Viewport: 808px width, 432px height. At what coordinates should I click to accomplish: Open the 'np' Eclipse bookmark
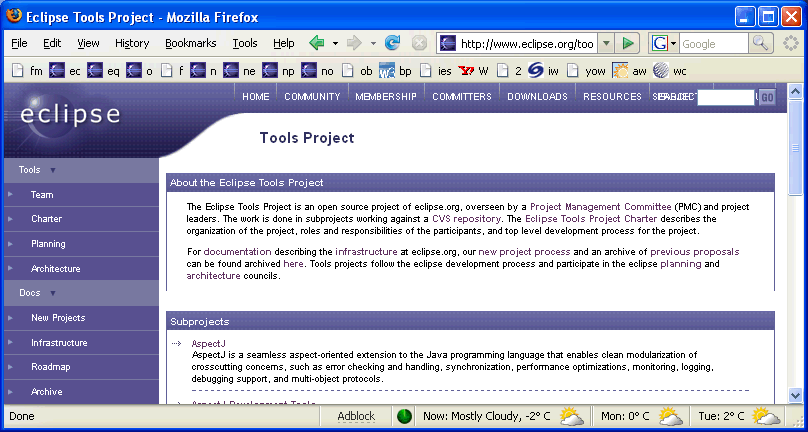[278, 71]
